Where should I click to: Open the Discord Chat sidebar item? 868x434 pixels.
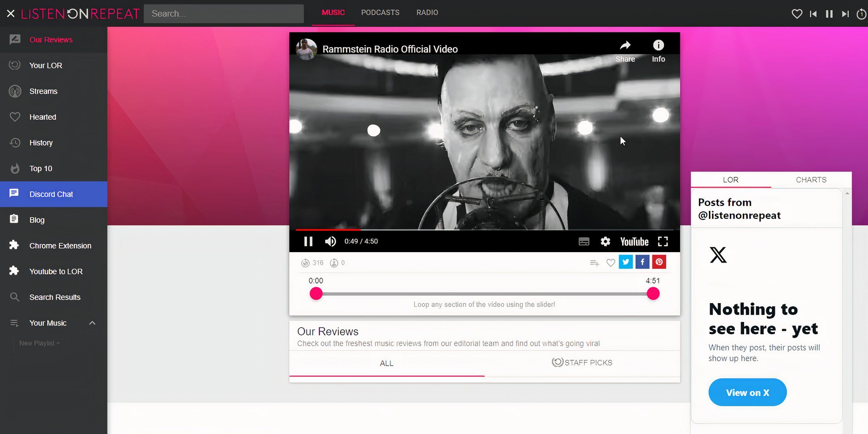[x=51, y=194]
